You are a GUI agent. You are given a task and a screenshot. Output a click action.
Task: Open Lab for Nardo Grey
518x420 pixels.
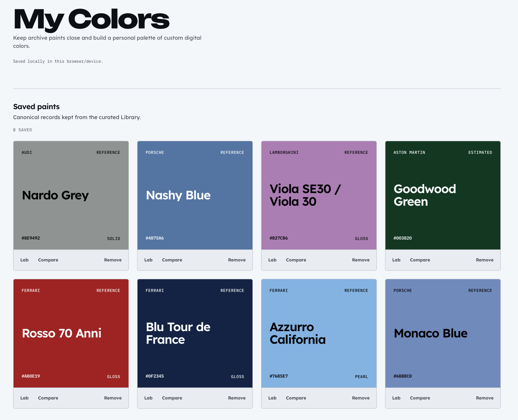[24, 260]
